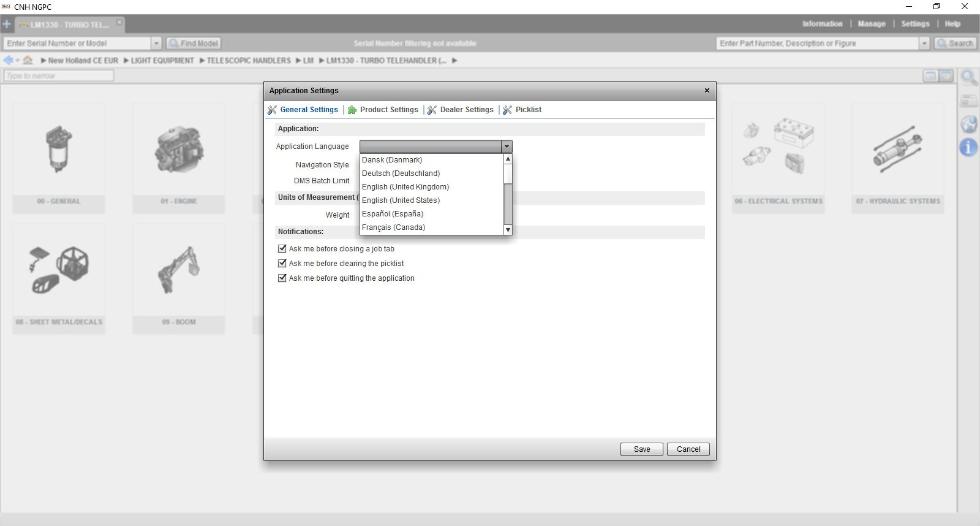The height and width of the screenshot is (526, 980).
Task: Open the 08 - SHEET METAL/DECALS thumbnail
Action: pyautogui.click(x=59, y=278)
